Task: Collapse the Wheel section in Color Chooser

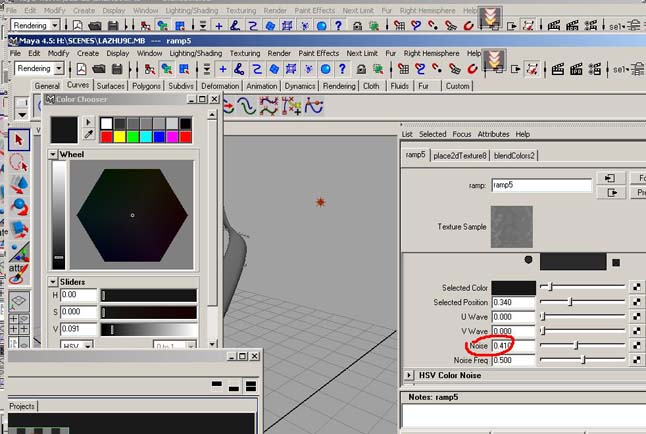Action: point(53,154)
